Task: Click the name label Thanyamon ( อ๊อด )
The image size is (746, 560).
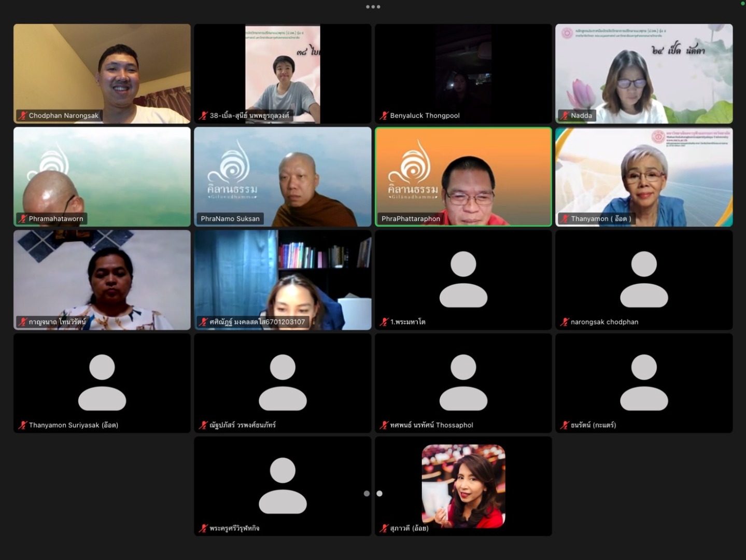Action: coord(600,219)
